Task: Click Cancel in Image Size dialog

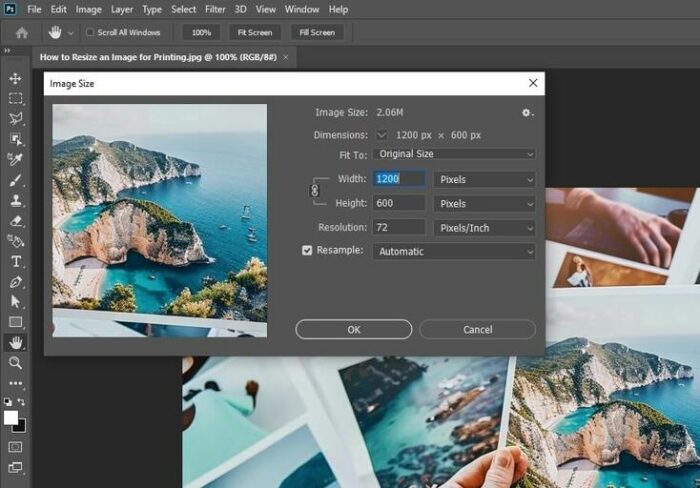Action: 478,330
